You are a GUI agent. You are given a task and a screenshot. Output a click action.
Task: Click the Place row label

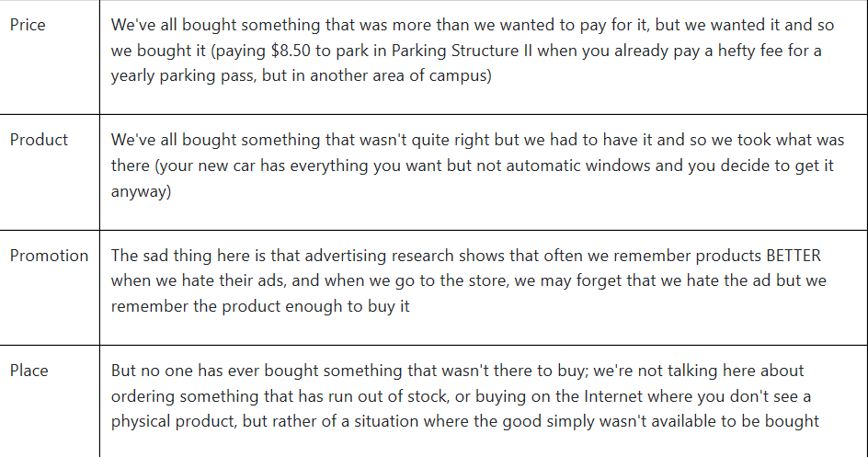point(29,371)
